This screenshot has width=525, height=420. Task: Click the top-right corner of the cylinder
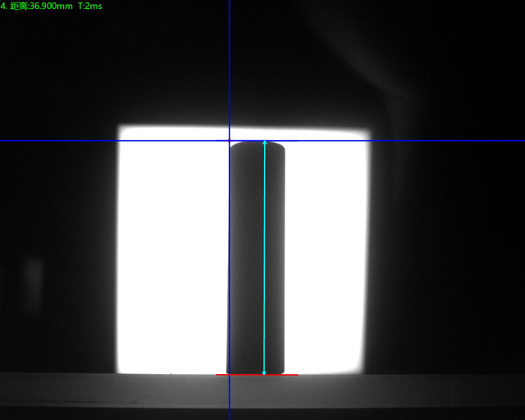click(x=283, y=146)
